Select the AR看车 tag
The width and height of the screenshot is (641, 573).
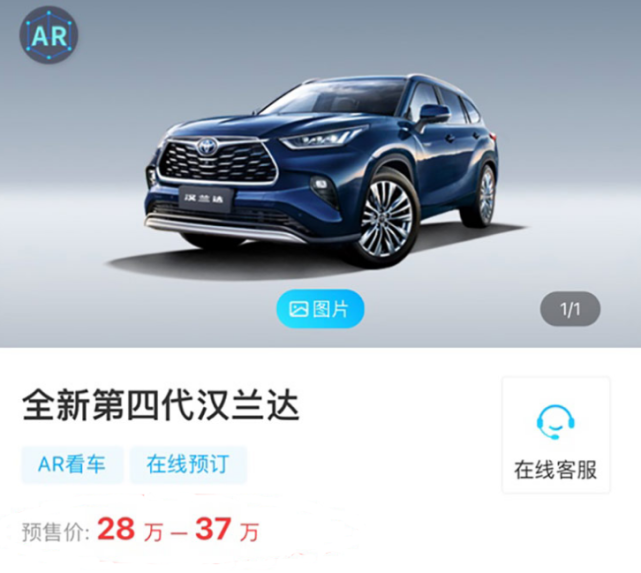point(72,465)
